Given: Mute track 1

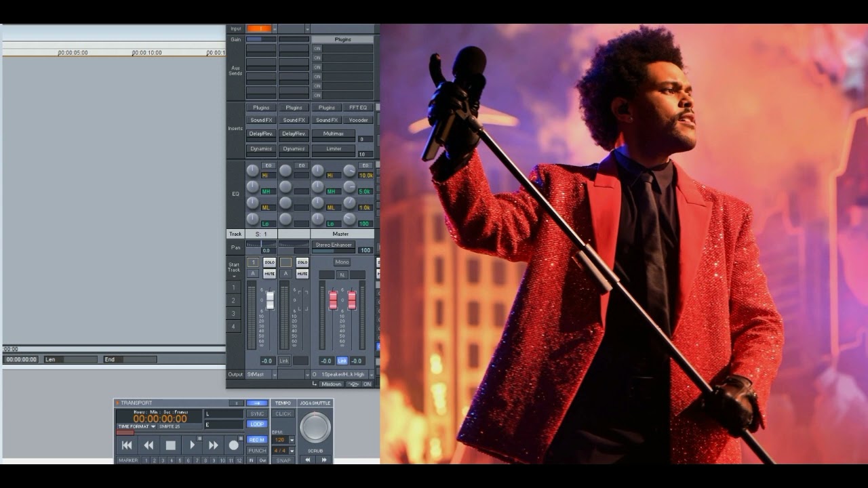Looking at the screenshot, I should pyautogui.click(x=270, y=274).
